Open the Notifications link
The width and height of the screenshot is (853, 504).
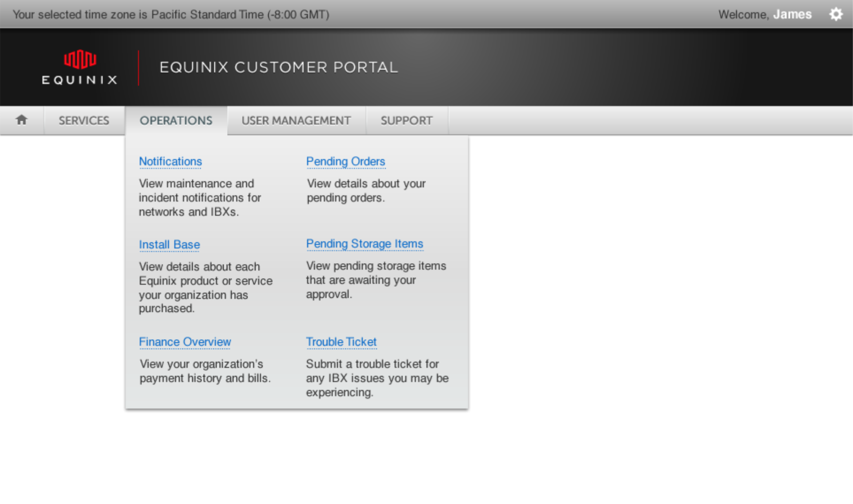170,162
